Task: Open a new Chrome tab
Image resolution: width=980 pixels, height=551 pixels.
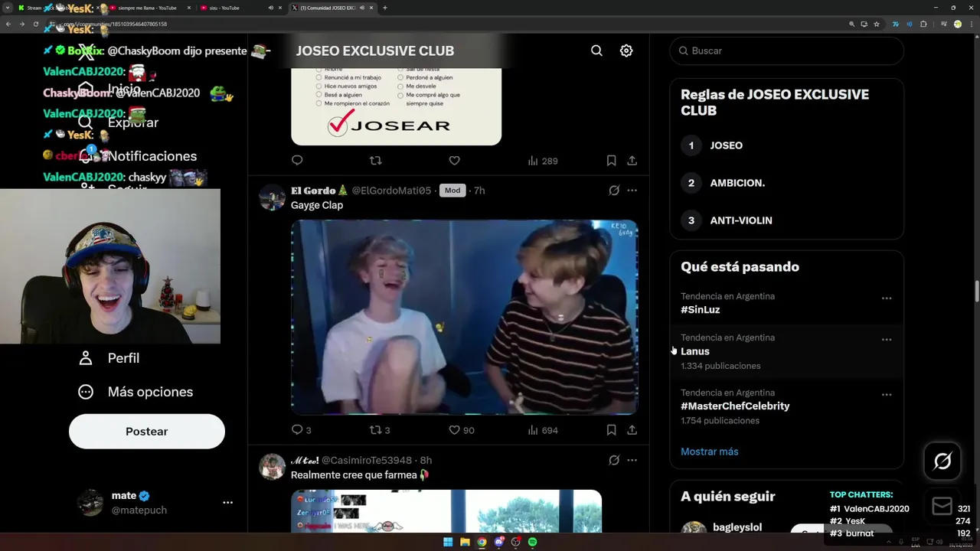Action: [384, 8]
